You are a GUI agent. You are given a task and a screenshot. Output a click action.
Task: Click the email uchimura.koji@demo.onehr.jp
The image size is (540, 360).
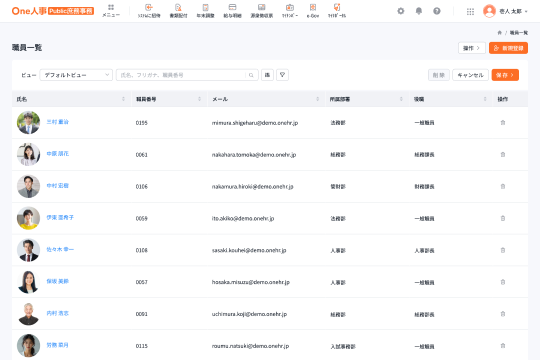249,314
